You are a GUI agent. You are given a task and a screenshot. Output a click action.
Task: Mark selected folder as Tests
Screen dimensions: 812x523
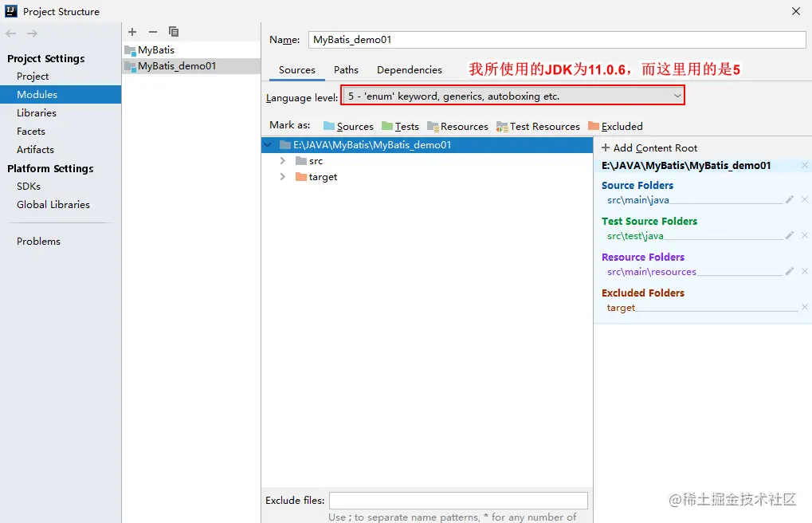(400, 127)
